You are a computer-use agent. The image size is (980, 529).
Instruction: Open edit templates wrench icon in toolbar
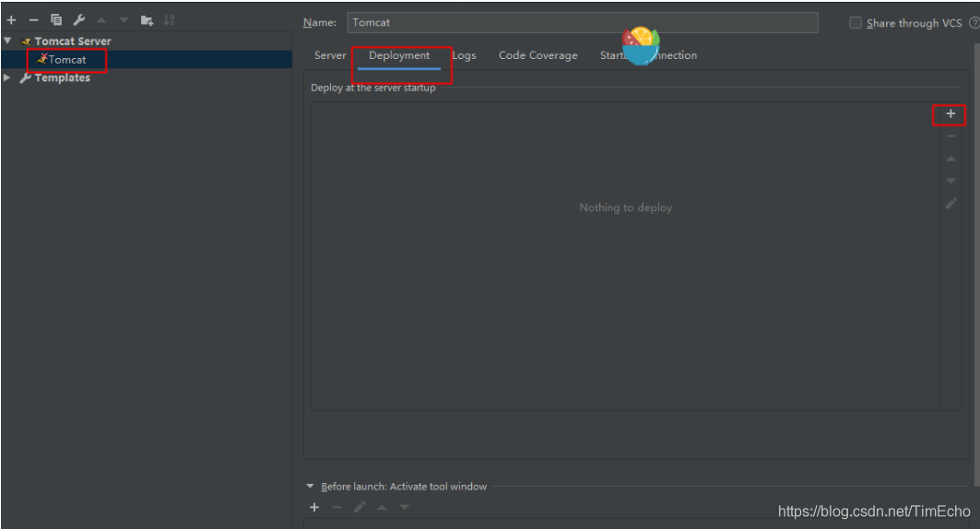[79, 20]
